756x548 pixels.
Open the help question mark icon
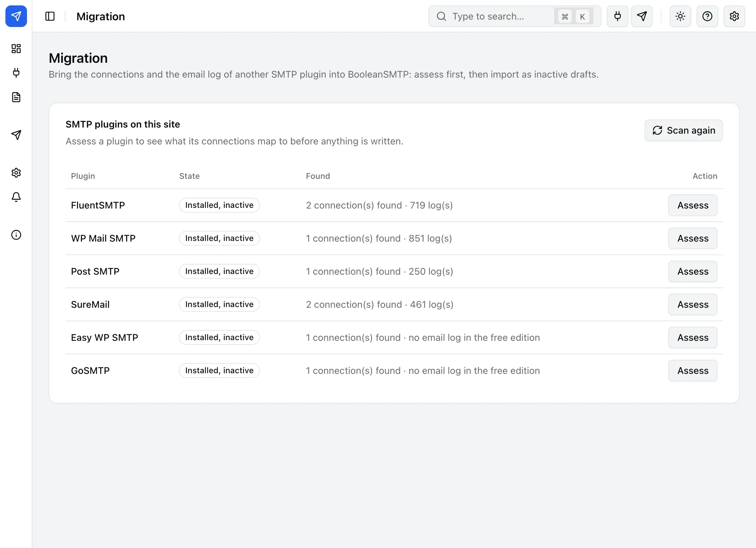pos(707,16)
